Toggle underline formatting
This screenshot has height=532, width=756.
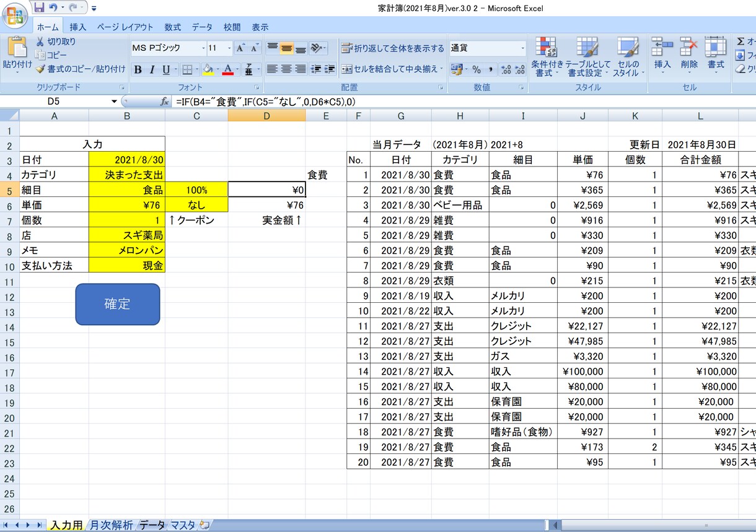165,69
